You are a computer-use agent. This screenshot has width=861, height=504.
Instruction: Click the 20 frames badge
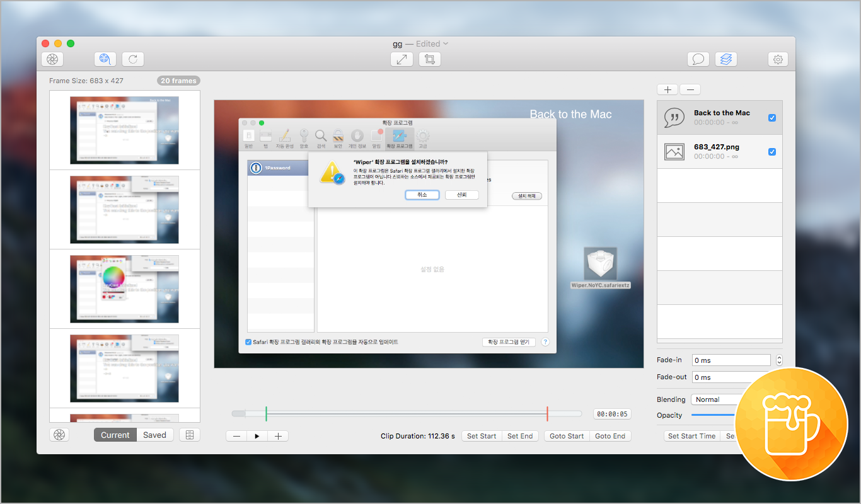(178, 81)
